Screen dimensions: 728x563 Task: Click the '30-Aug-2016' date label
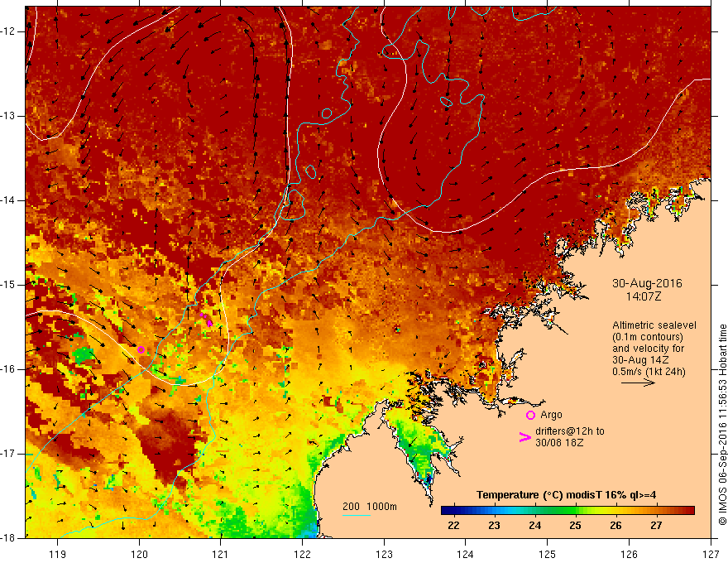click(647, 283)
